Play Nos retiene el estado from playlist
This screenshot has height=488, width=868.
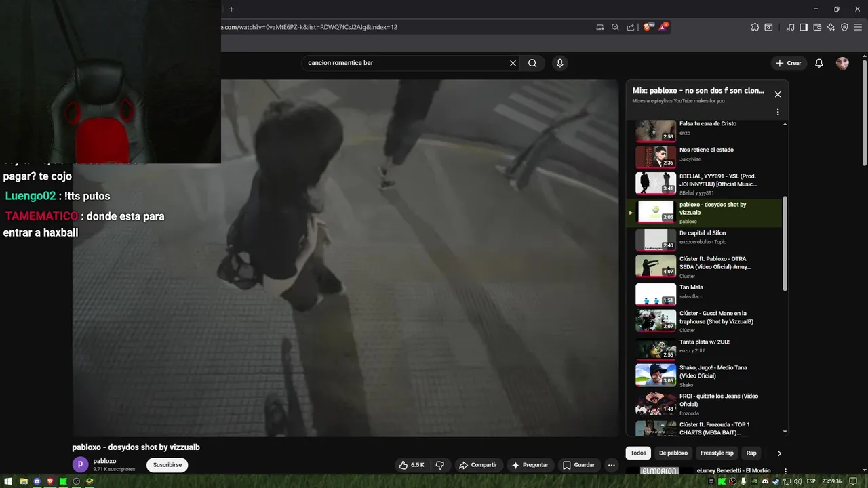[x=705, y=156]
